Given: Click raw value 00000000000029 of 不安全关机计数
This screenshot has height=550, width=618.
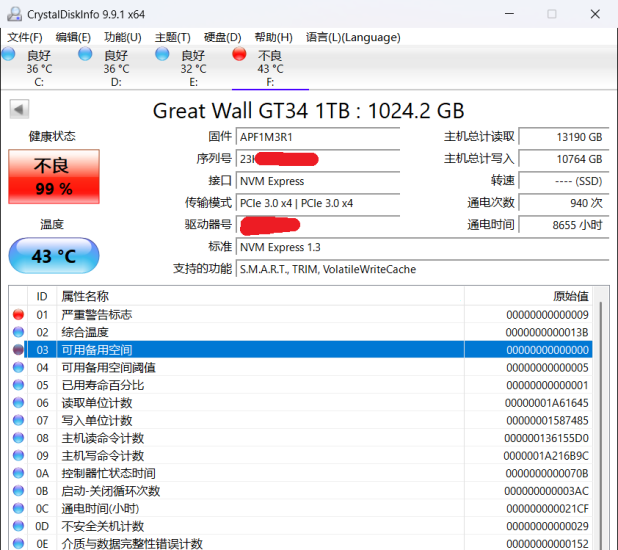Looking at the screenshot, I should coord(547,526).
